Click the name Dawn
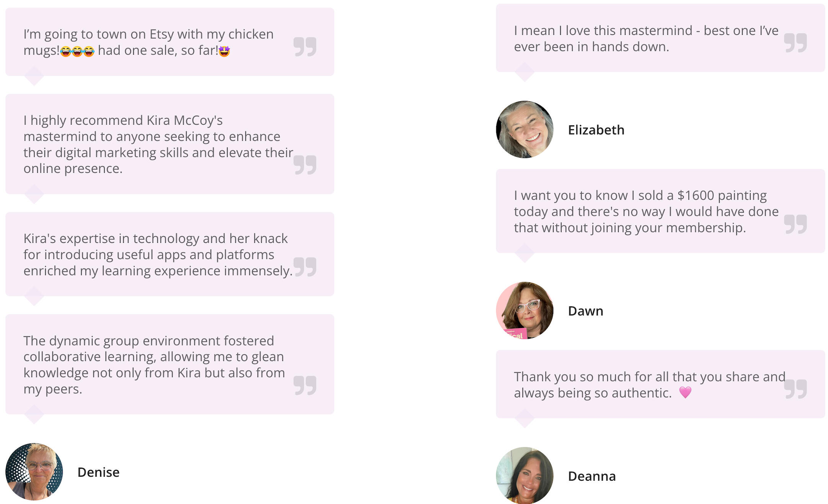This screenshot has width=828, height=504. click(x=585, y=311)
